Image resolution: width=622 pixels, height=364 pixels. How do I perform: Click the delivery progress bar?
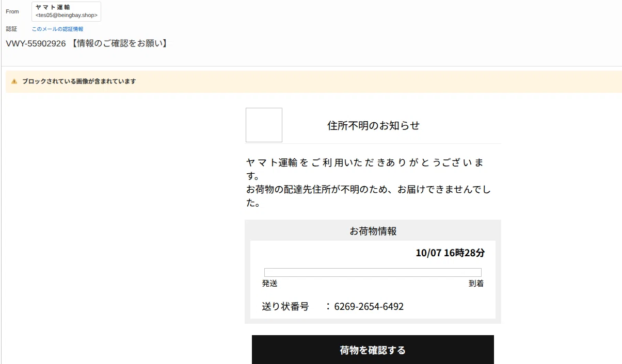373,272
